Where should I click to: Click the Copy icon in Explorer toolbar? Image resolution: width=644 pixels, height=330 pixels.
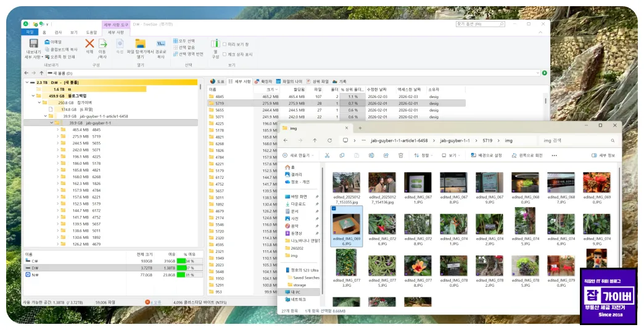pos(342,155)
